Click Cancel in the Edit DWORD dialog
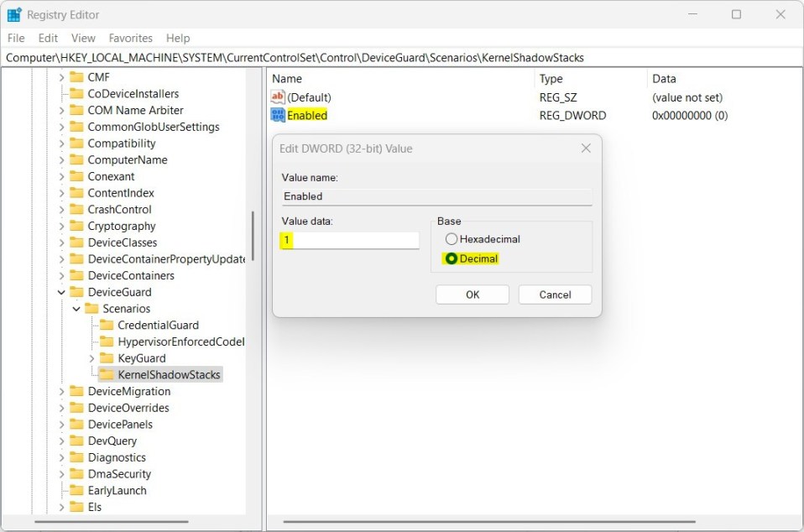 pos(555,295)
